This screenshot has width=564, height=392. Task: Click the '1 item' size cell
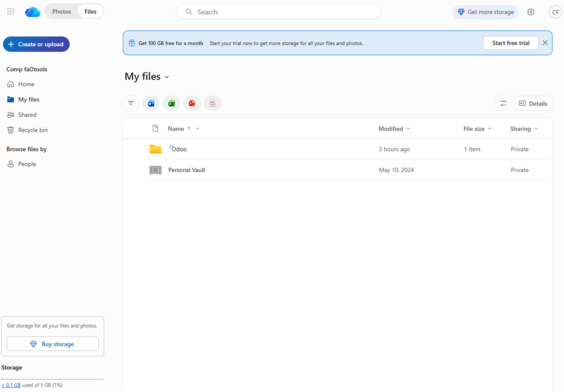(x=472, y=149)
